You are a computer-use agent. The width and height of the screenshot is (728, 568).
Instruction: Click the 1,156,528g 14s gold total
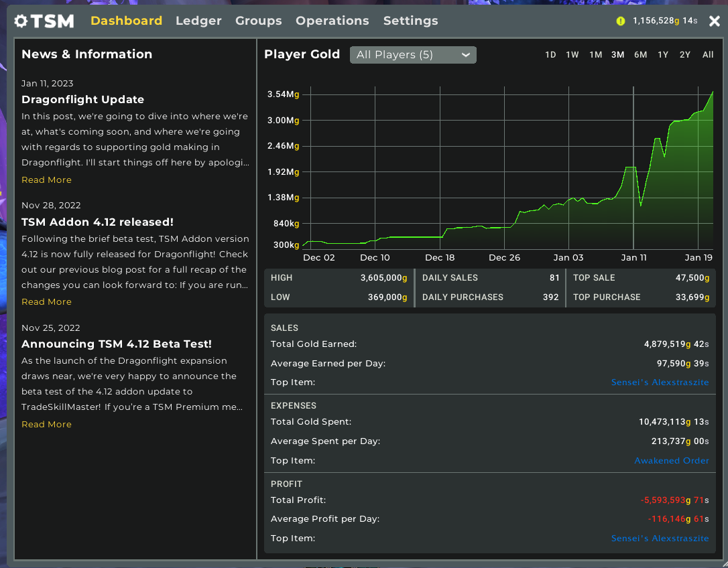(x=665, y=21)
